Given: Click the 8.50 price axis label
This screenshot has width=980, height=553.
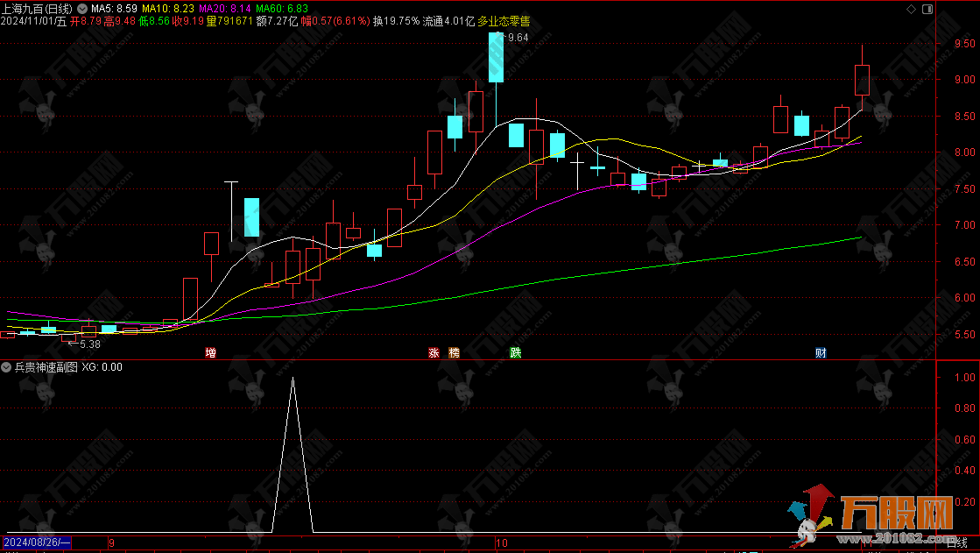Looking at the screenshot, I should click(x=965, y=116).
